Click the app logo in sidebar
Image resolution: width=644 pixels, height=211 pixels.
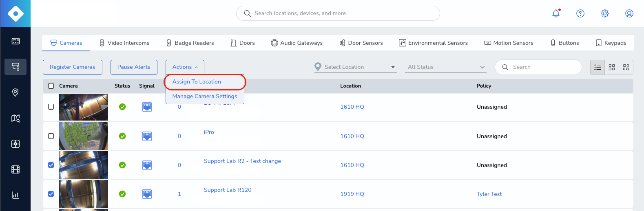tap(15, 13)
